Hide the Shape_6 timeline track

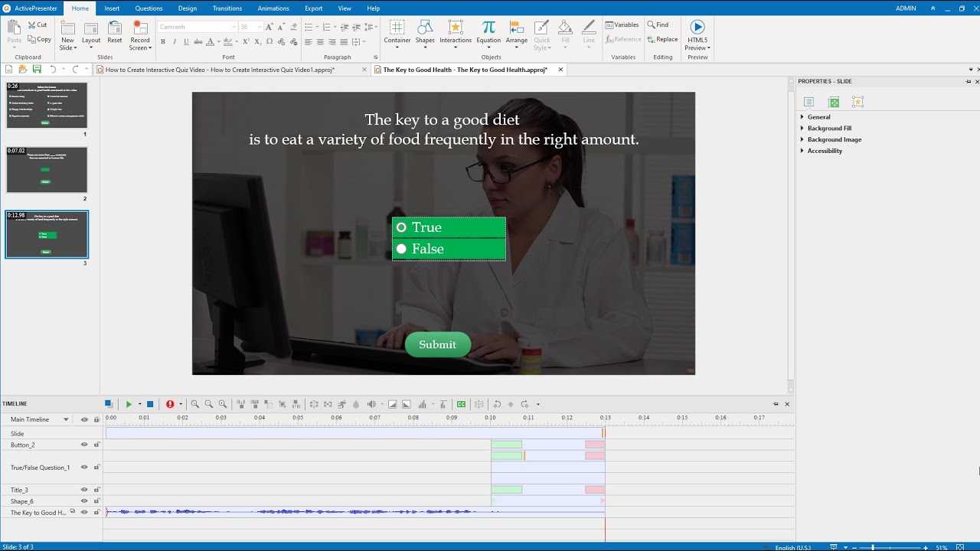click(x=84, y=501)
